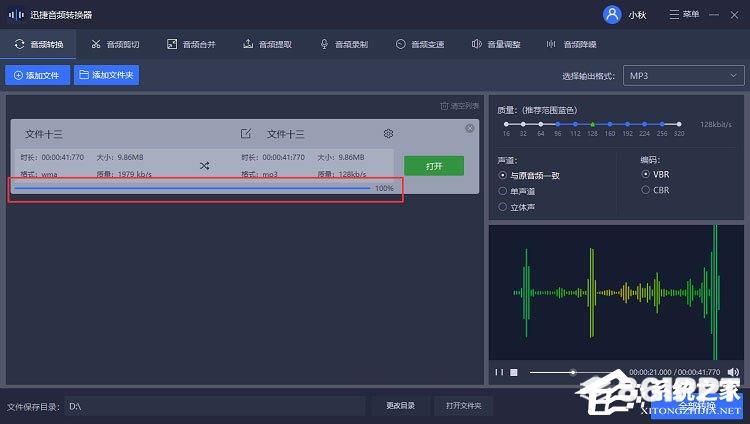Select 单声道 mono channel option
The height and width of the screenshot is (424, 750).
503,190
